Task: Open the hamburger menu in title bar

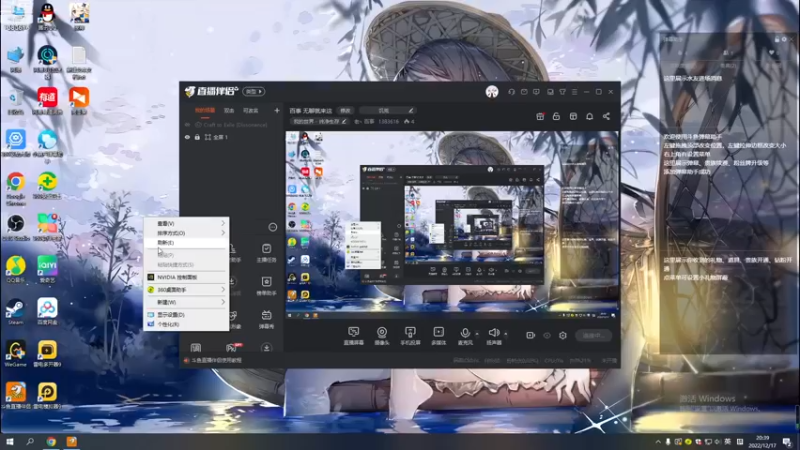Action: [x=574, y=92]
